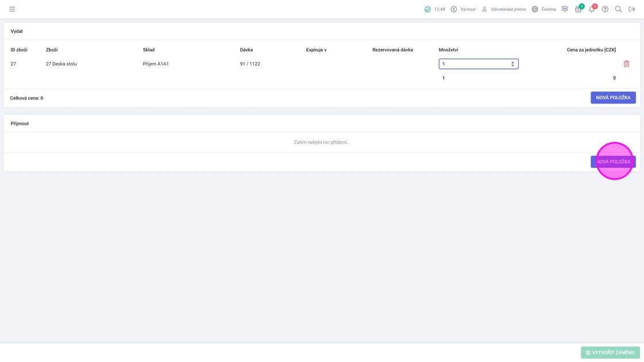Open the help question mark icon
The width and height of the screenshot is (644, 362).
coord(605,9)
